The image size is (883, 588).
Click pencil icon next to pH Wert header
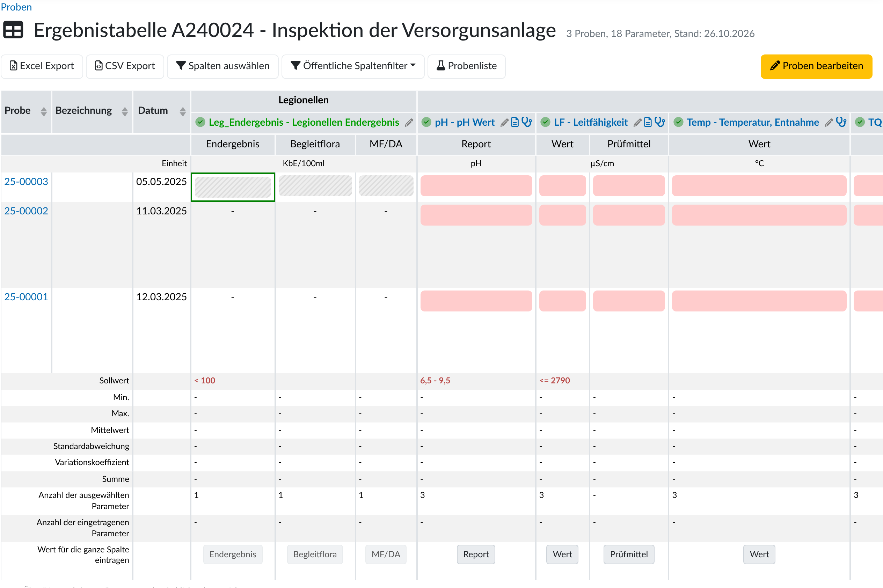pos(504,122)
